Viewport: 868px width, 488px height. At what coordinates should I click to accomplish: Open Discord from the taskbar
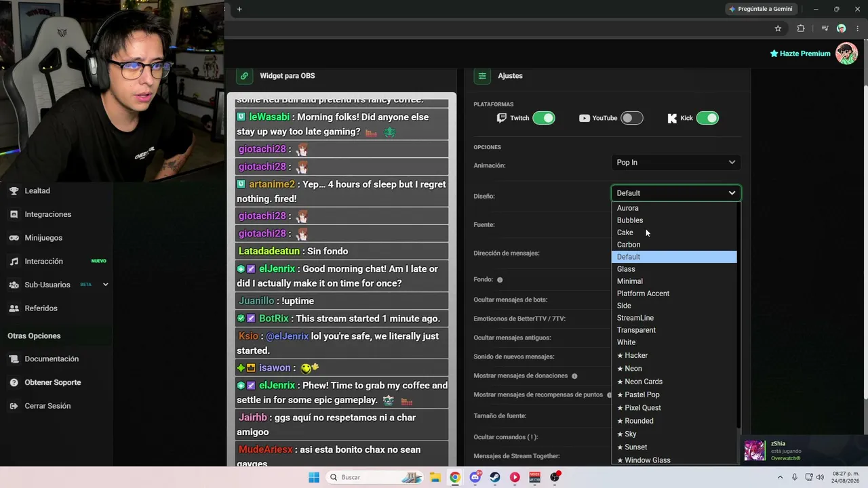pyautogui.click(x=475, y=477)
